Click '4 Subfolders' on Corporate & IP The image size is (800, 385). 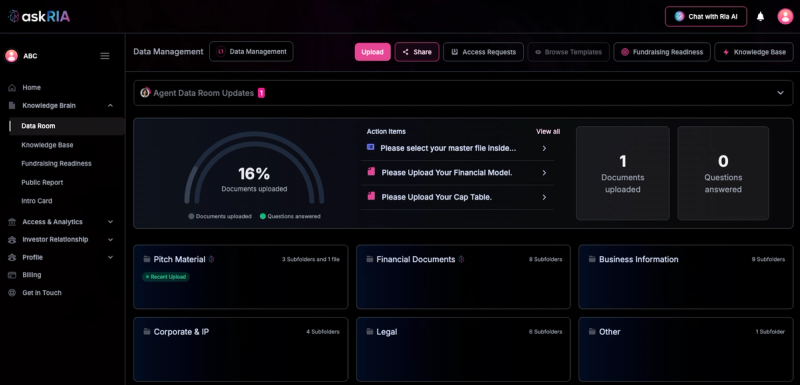pos(323,331)
